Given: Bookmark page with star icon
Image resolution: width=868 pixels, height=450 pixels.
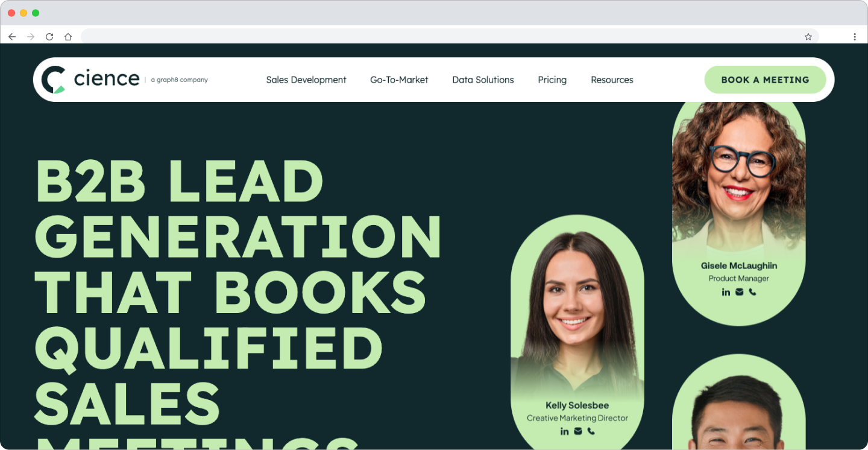Looking at the screenshot, I should click(x=808, y=37).
